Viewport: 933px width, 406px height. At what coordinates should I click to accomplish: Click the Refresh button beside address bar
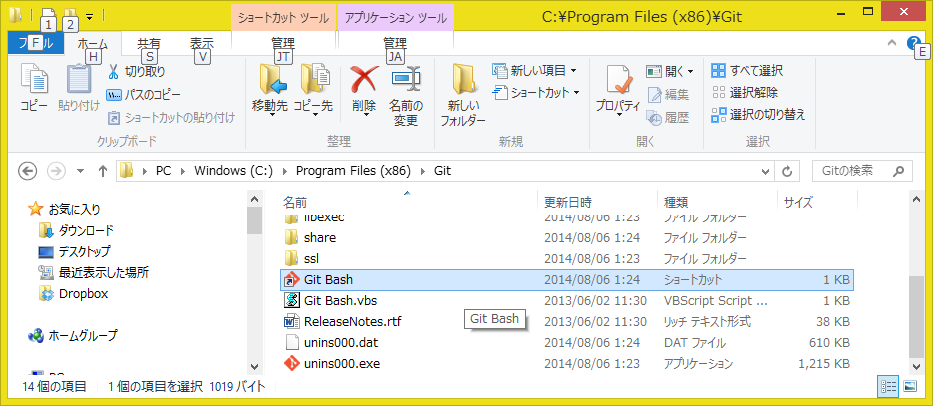click(787, 171)
